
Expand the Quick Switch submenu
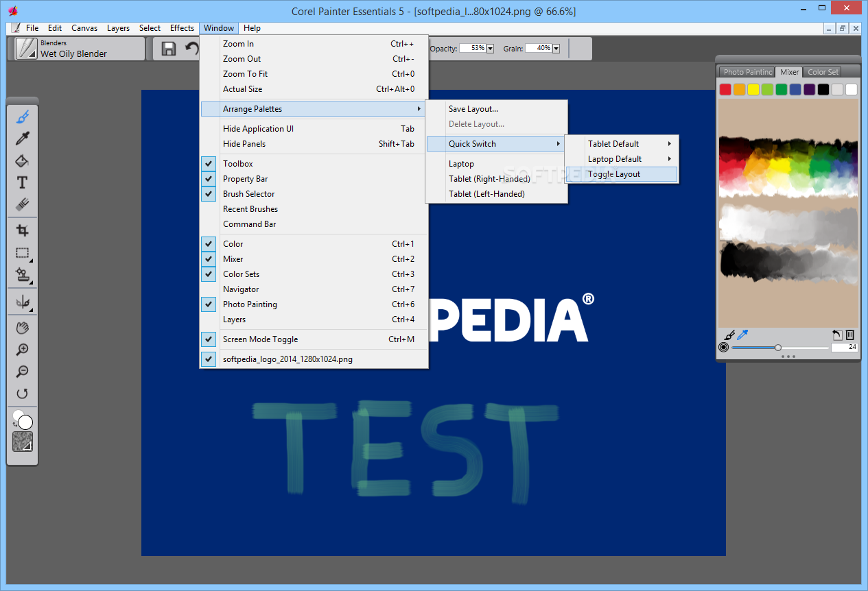point(496,144)
